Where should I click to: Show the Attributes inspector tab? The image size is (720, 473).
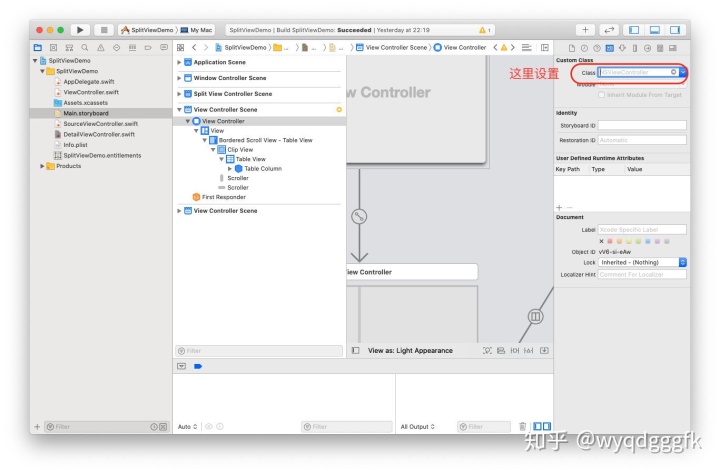(622, 48)
